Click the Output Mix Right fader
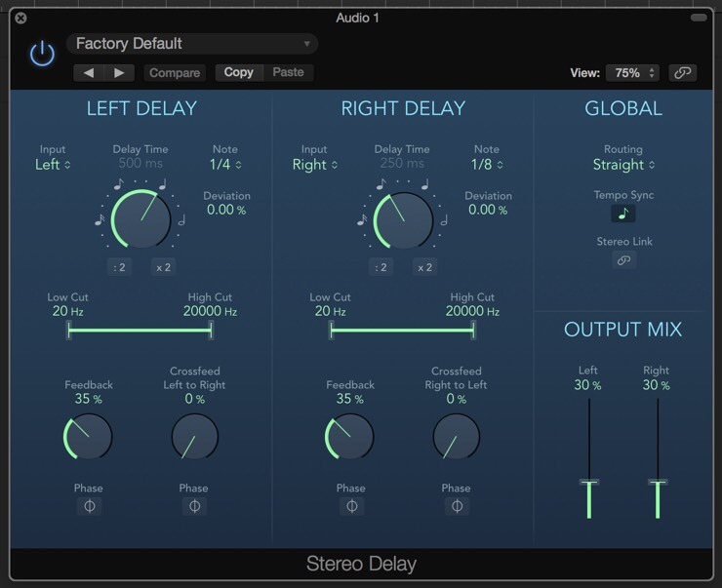This screenshot has width=722, height=588. 658,482
